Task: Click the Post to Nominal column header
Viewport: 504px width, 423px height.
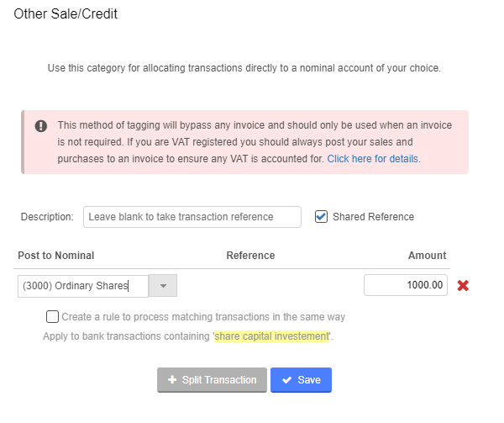Action: pyautogui.click(x=56, y=256)
